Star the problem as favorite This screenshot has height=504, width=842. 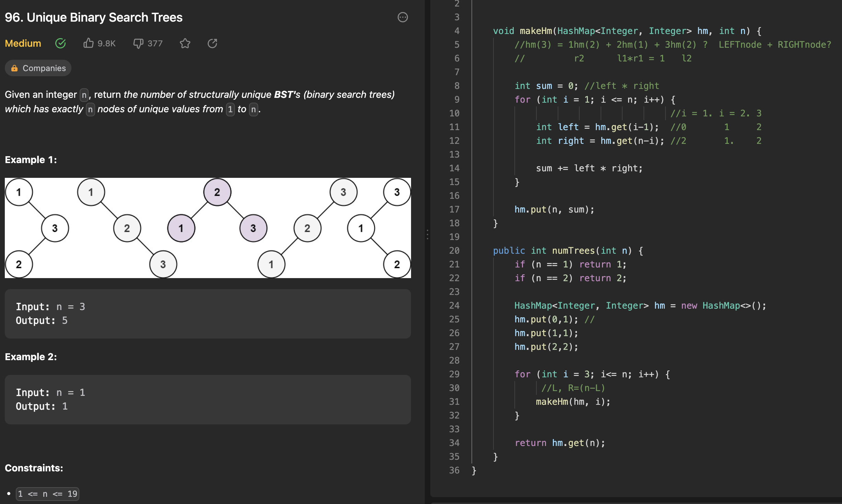coord(185,43)
